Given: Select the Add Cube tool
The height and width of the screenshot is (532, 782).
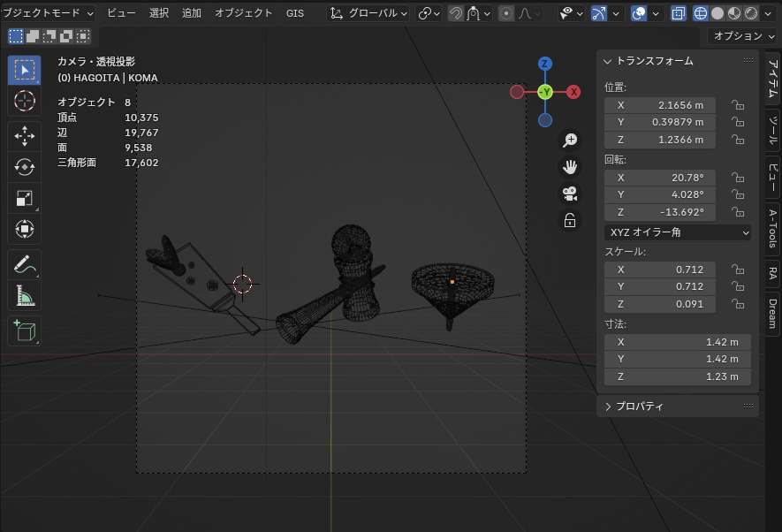Looking at the screenshot, I should [x=24, y=331].
